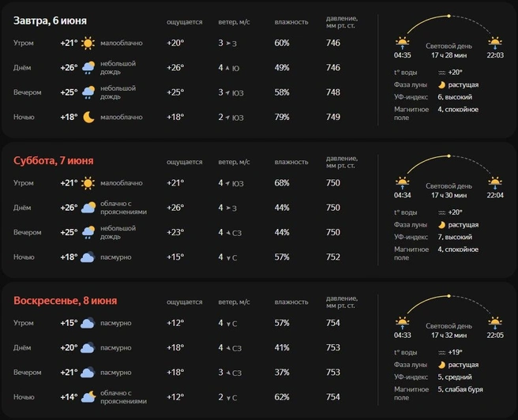Click the sunset time 22:05 on Sunday
This screenshot has width=518, height=420.
[495, 336]
